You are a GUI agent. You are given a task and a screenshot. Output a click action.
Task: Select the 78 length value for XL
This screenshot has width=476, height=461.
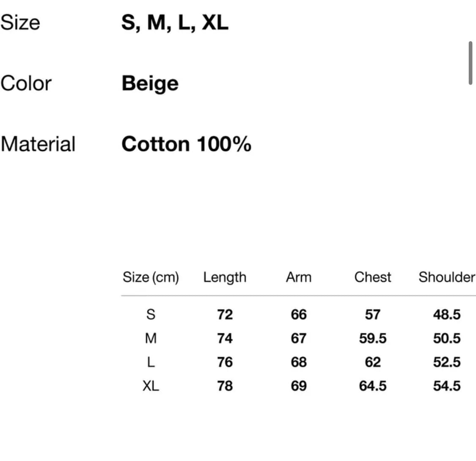coord(225,386)
